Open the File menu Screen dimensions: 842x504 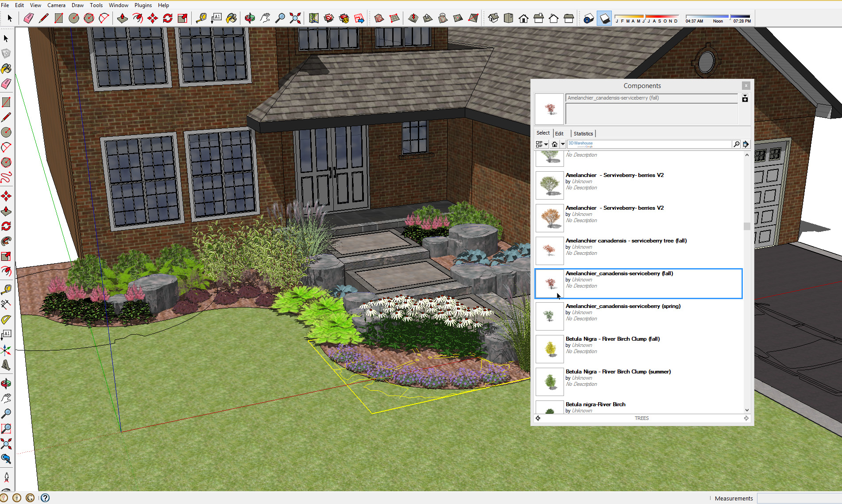pos(5,5)
